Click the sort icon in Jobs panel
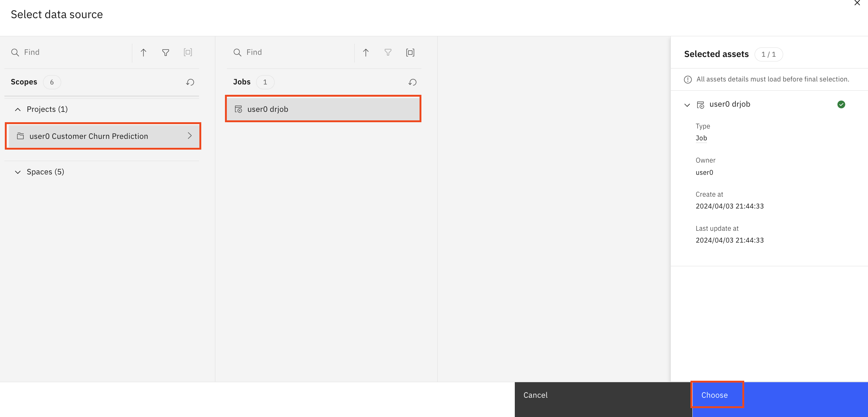Image resolution: width=868 pixels, height=417 pixels. 366,53
